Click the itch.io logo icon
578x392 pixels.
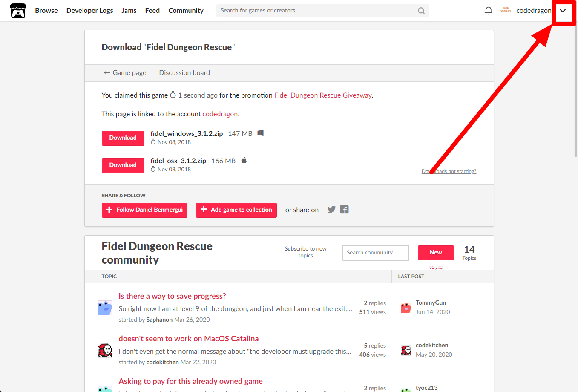point(18,11)
